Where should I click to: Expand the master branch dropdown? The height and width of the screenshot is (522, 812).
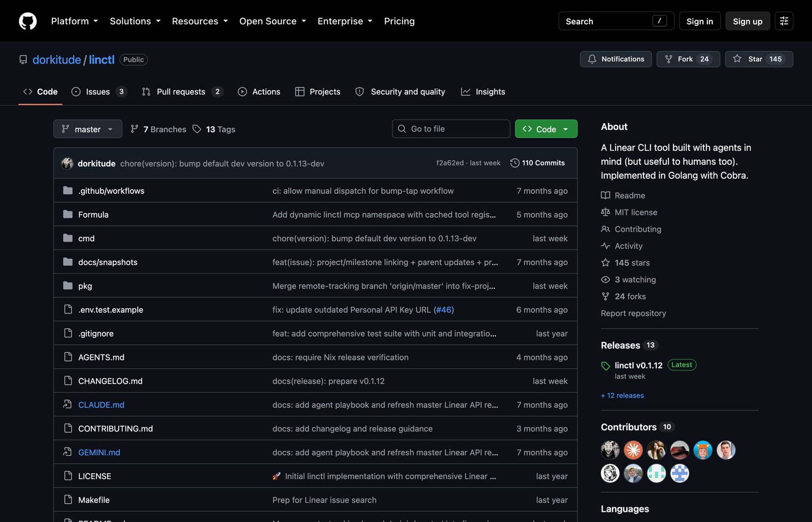click(x=88, y=129)
